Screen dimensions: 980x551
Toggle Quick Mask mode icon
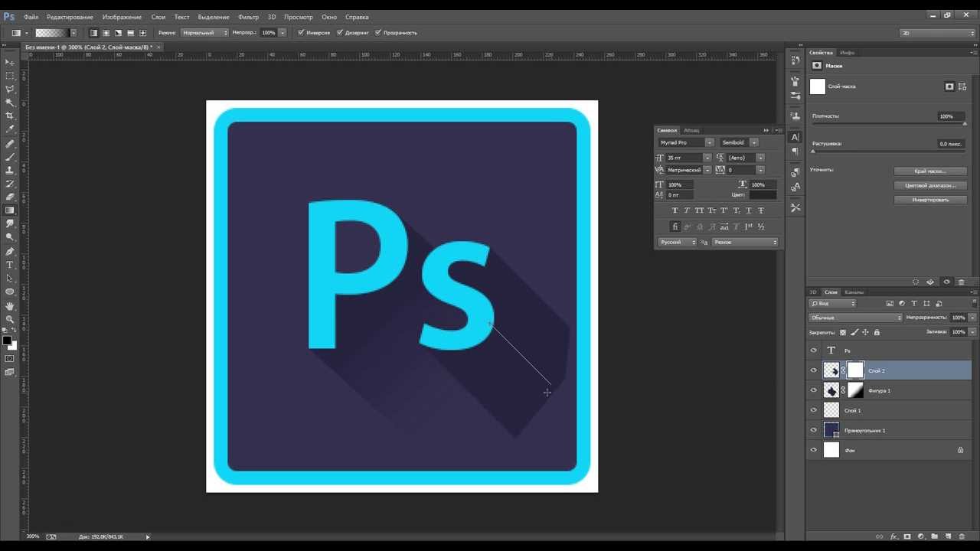pos(10,358)
